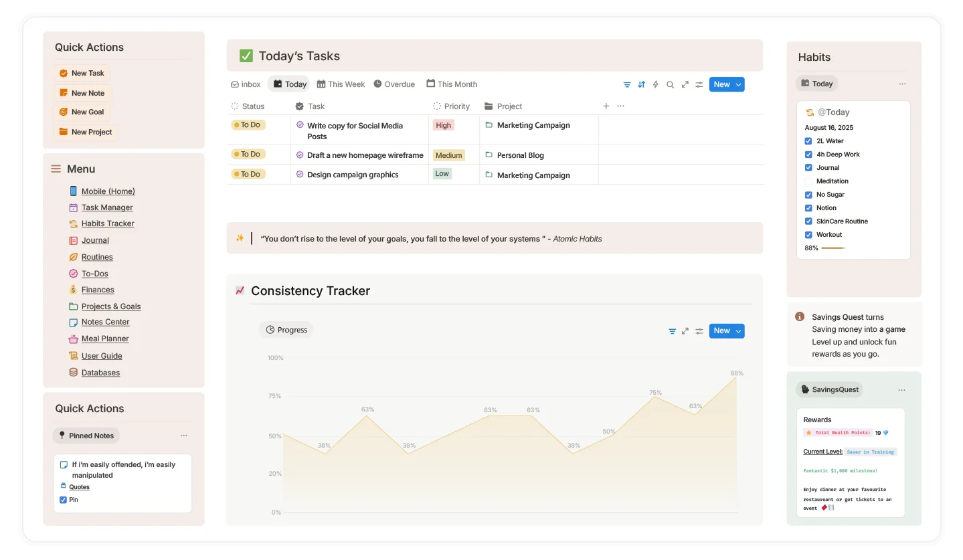Select the Progress view in Consistency Tracker
Viewport: 963px width, 560px height.
tap(286, 330)
